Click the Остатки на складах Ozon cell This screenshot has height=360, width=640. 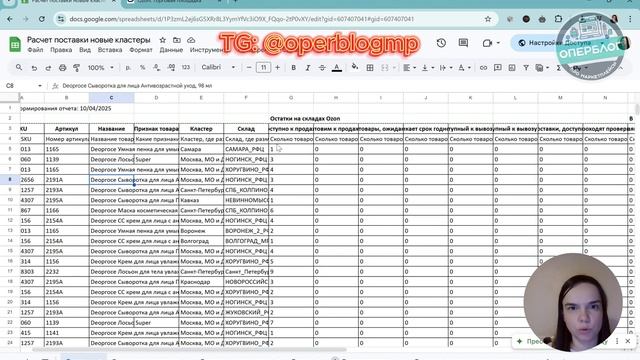click(x=305, y=118)
